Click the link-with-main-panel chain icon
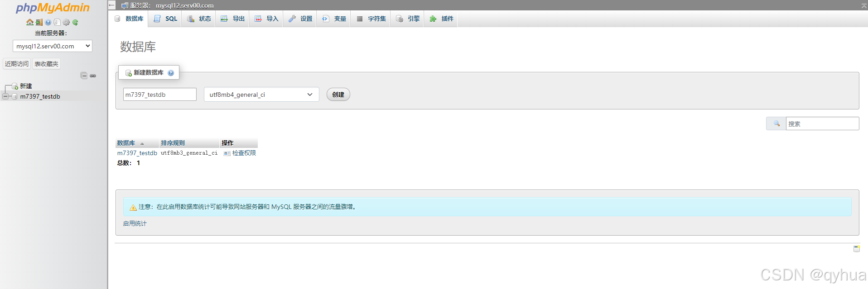The image size is (868, 289). point(93,76)
